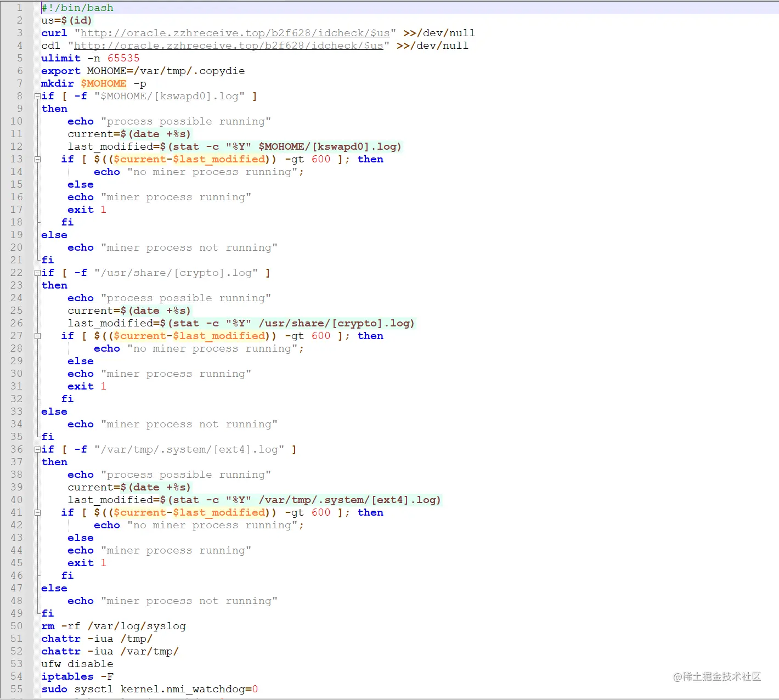Click the rm -rf /var/log/syslog line
779x700 pixels.
[x=114, y=626]
